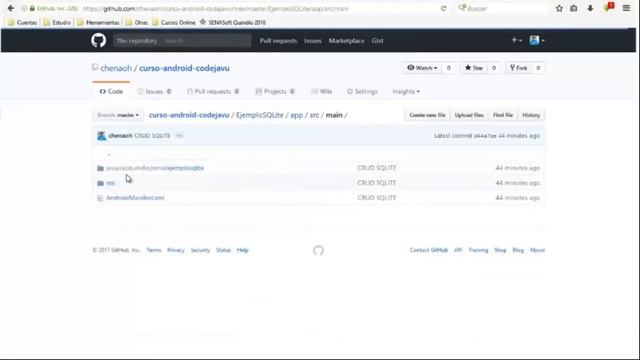The height and width of the screenshot is (360, 640).
Task: Open the latest commit hash link
Action: [485, 136]
